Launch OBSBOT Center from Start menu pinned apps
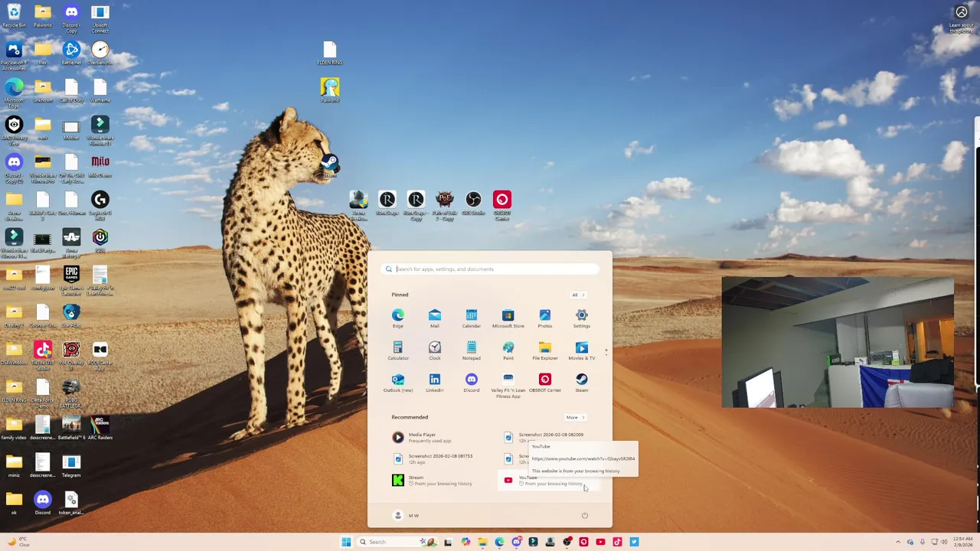This screenshot has width=980, height=551. click(545, 383)
